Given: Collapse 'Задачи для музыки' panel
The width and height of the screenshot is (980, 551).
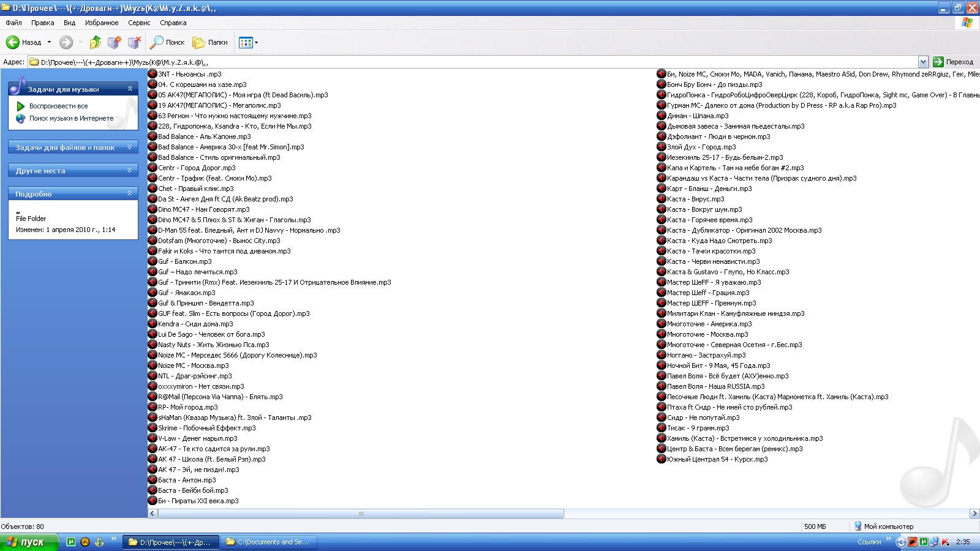Looking at the screenshot, I should click(130, 89).
